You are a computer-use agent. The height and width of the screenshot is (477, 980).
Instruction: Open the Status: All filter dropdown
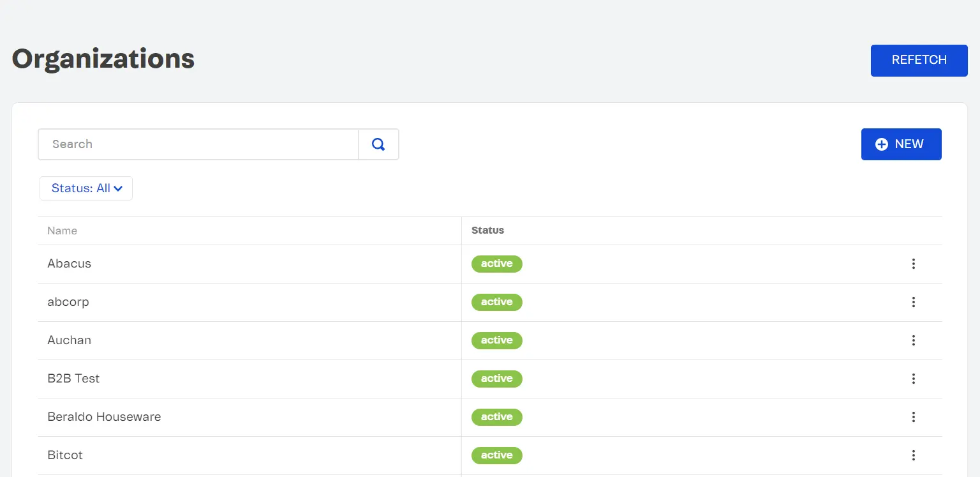pyautogui.click(x=85, y=188)
